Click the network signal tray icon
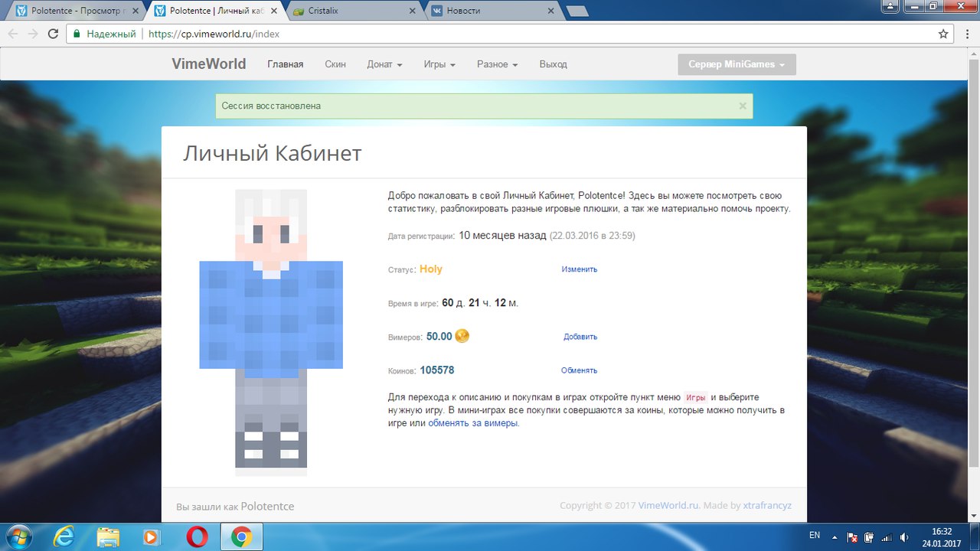This screenshot has height=551, width=980. (887, 537)
